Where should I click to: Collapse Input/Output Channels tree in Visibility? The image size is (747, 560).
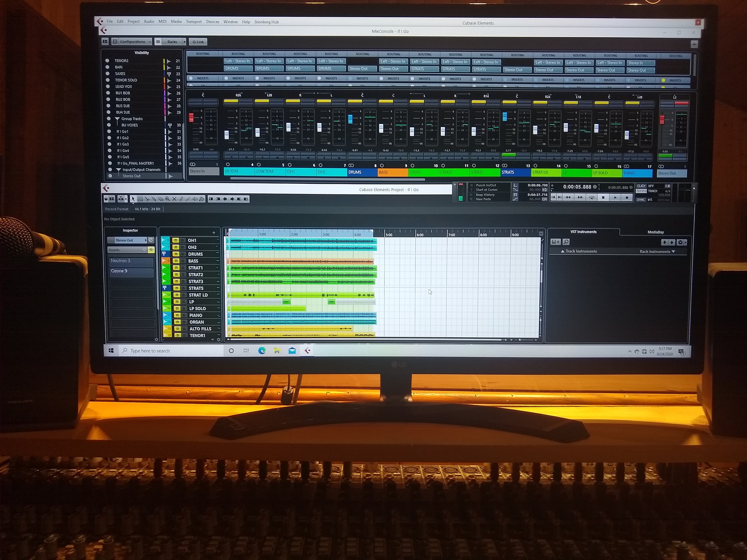pos(118,170)
